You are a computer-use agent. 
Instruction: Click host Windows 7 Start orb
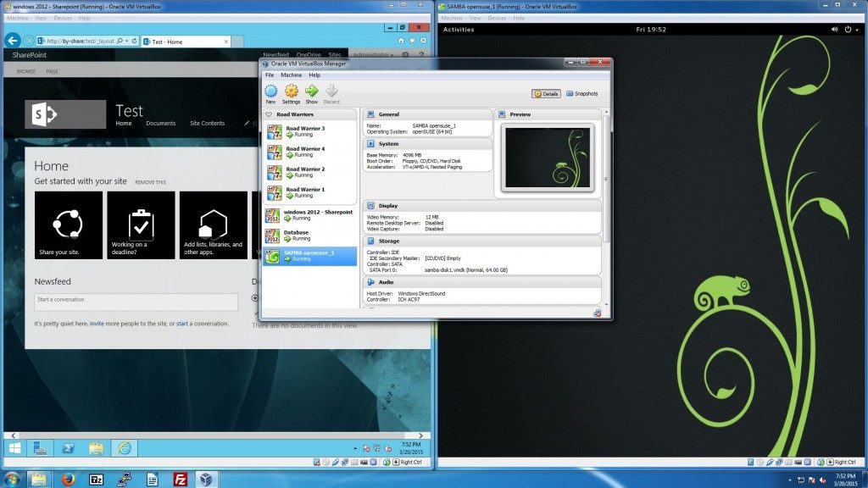tap(11, 480)
